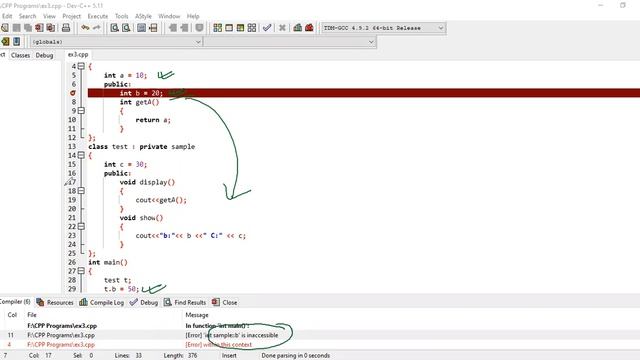Collapse the main() fold at line 27
Image resolution: width=640 pixels, height=360 pixels.
click(x=81, y=271)
